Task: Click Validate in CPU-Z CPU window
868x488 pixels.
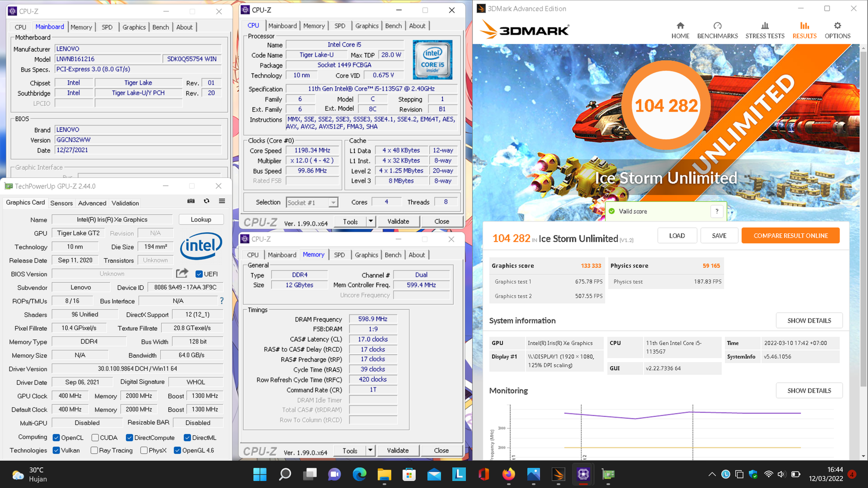Action: pos(398,221)
